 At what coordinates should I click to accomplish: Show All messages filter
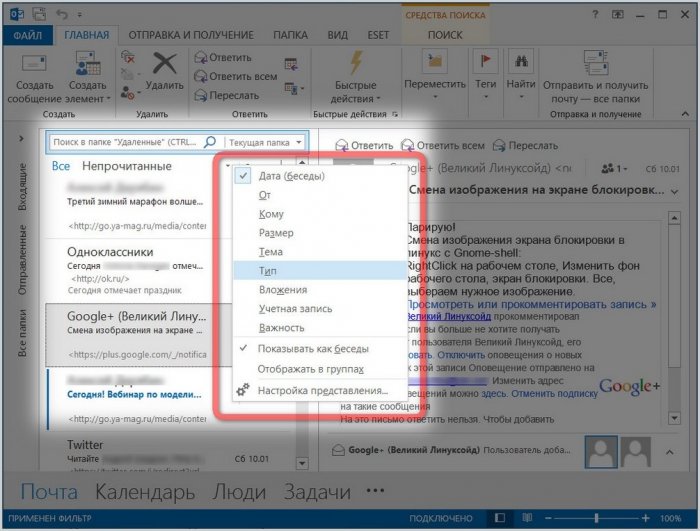tap(61, 166)
